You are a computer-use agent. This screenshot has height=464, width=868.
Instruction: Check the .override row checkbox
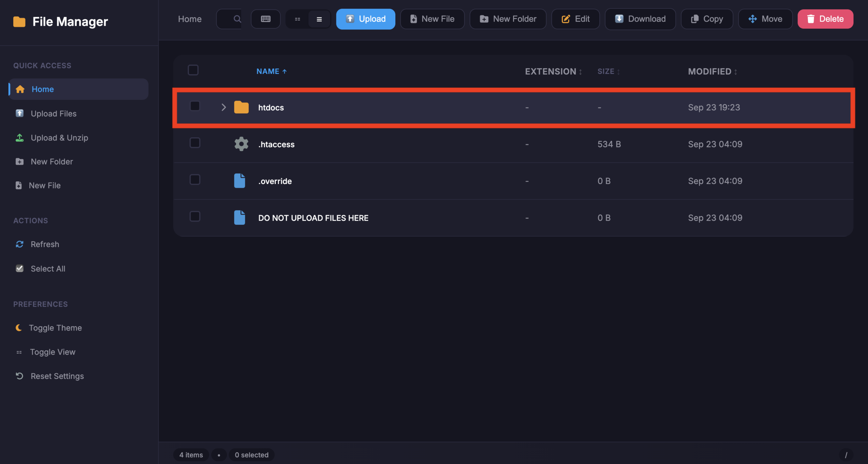[195, 180]
